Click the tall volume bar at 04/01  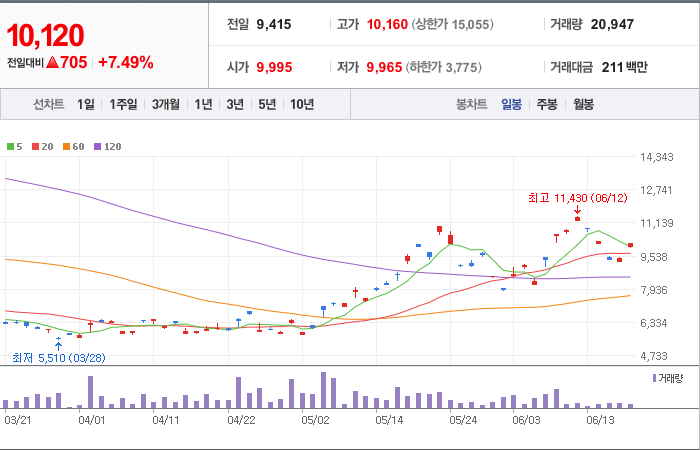[90, 392]
